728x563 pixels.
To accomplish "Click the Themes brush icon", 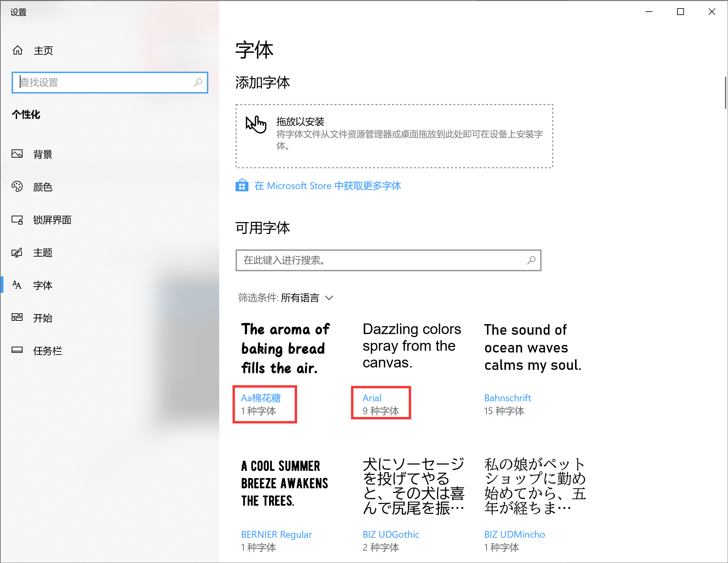I will point(17,252).
